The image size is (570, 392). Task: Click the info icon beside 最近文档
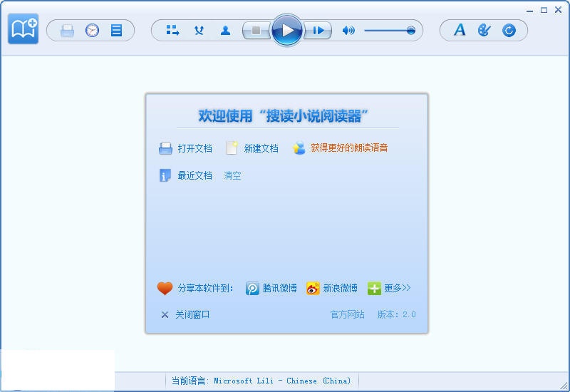[x=165, y=175]
